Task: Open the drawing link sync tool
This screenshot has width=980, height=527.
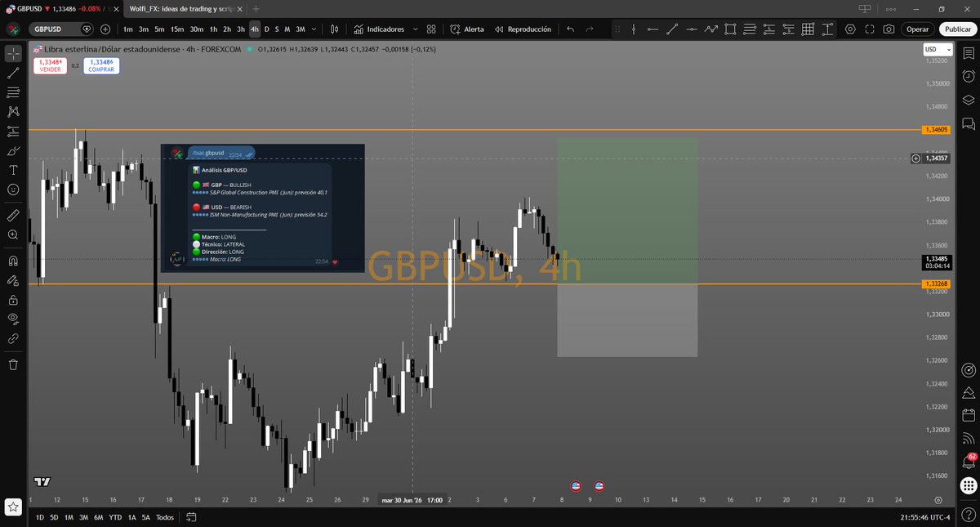Action: click(13, 338)
